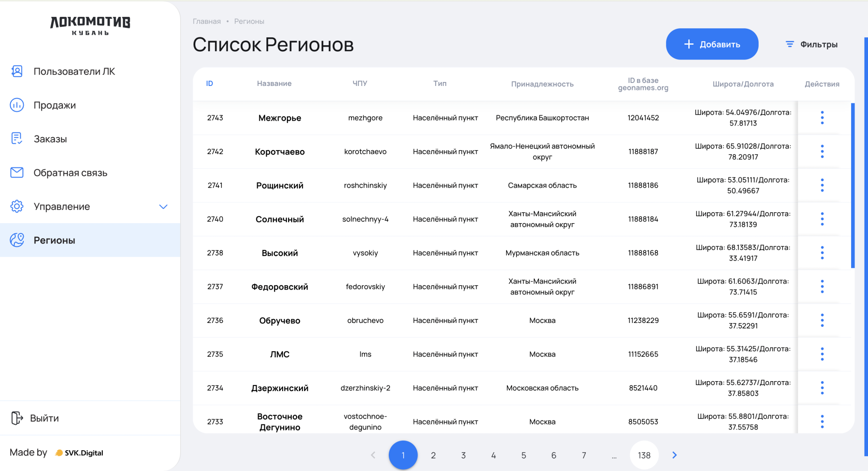868x471 pixels.
Task: Click geonames ID 11888184
Action: tap(643, 219)
